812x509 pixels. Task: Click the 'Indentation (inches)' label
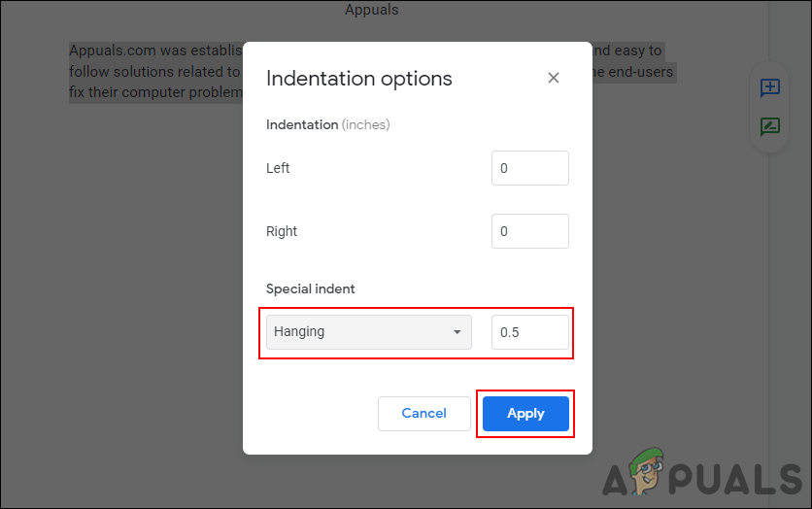coord(327,125)
